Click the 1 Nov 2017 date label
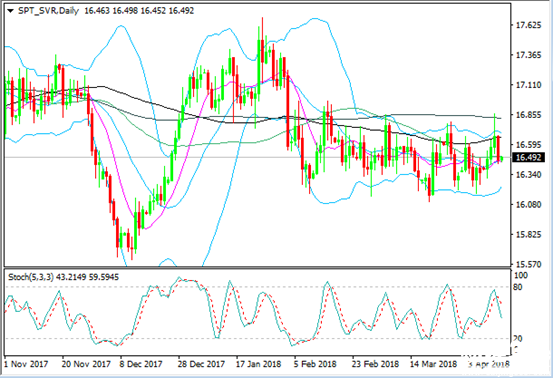Viewport: 556px width, 382px height. click(26, 364)
